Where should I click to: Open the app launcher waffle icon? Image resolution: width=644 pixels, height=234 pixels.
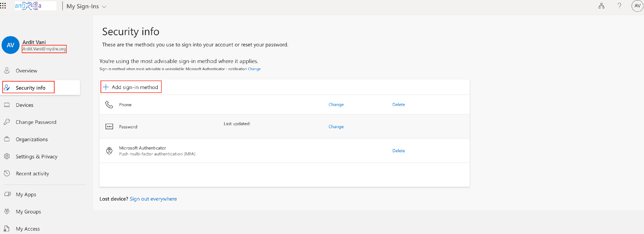pos(3,6)
